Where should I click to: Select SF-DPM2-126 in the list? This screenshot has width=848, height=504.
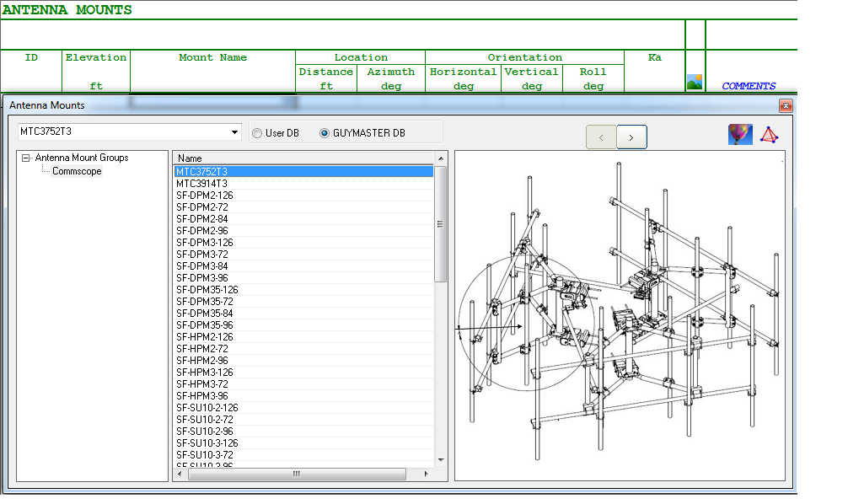coord(303,196)
